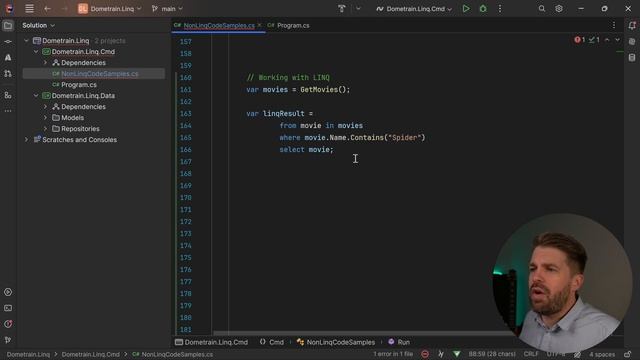Viewport: 640px width, 360px height.
Task: Open the Terminal tool window
Action: point(8,308)
